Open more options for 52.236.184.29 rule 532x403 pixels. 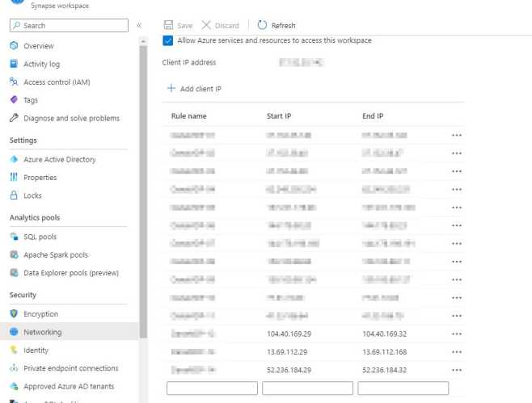[x=457, y=370]
